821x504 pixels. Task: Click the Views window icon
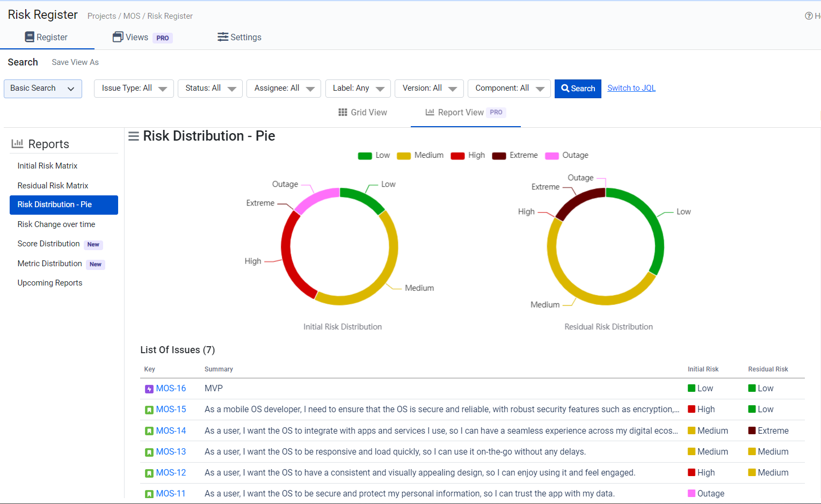point(118,37)
